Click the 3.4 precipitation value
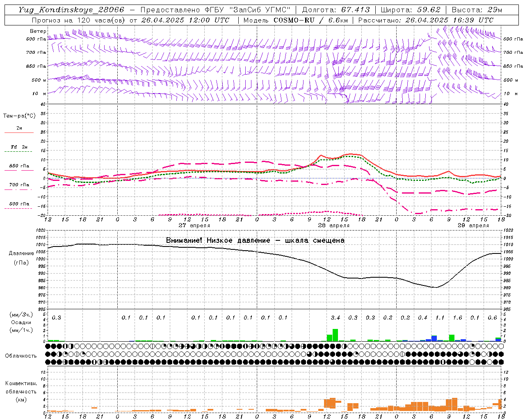 [335, 317]
